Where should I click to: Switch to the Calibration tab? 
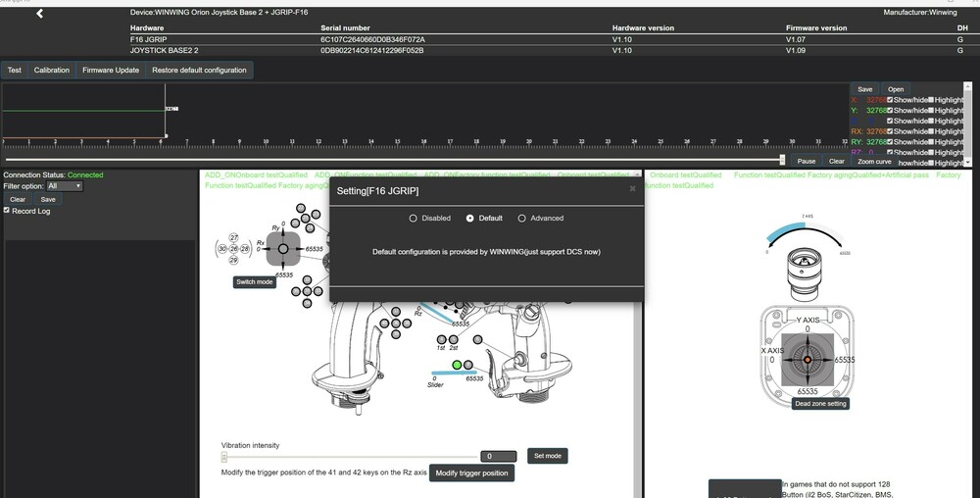pos(52,70)
